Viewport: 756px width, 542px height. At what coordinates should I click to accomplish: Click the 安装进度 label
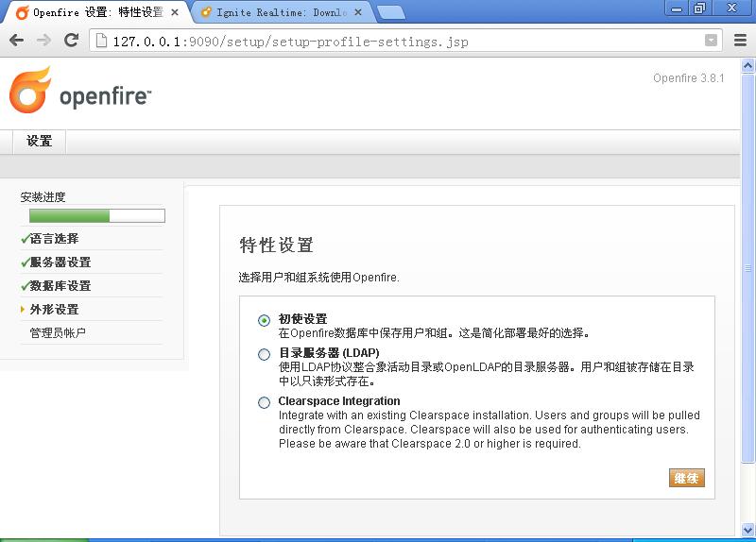click(43, 197)
